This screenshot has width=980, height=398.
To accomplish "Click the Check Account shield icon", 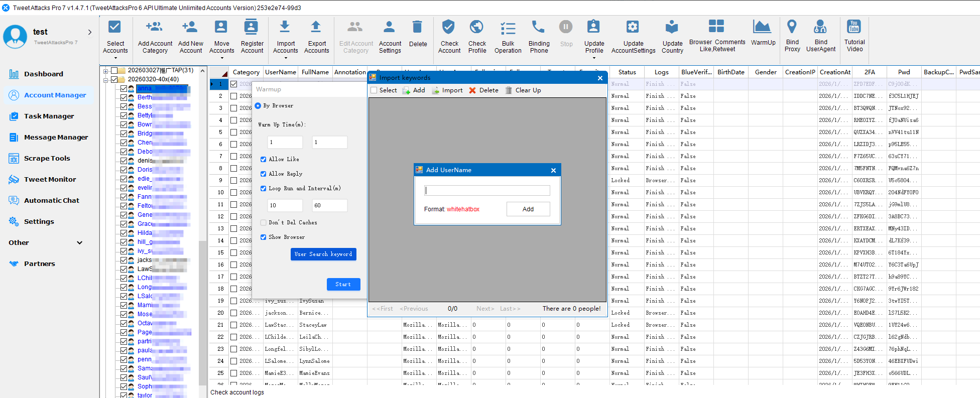I will point(449,27).
